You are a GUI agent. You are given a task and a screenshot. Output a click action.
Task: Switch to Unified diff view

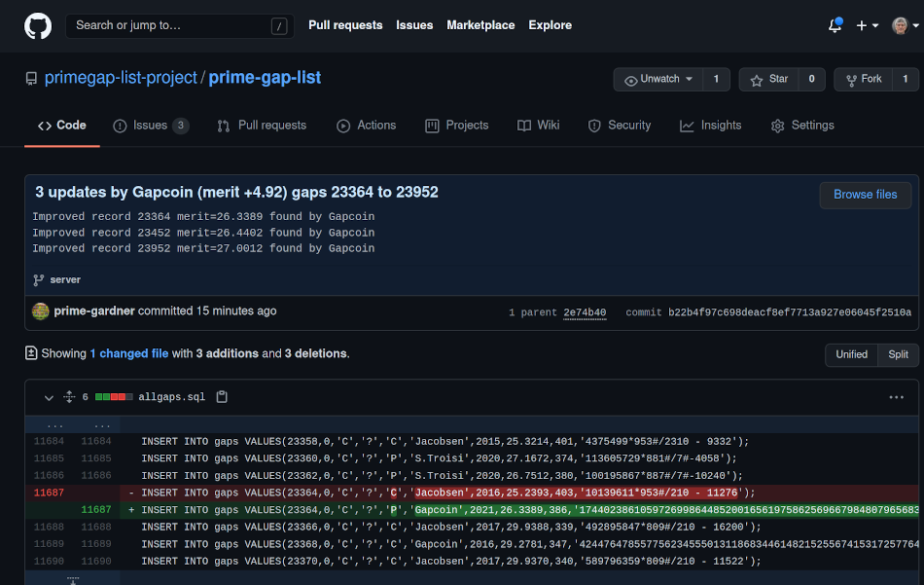pyautogui.click(x=851, y=354)
